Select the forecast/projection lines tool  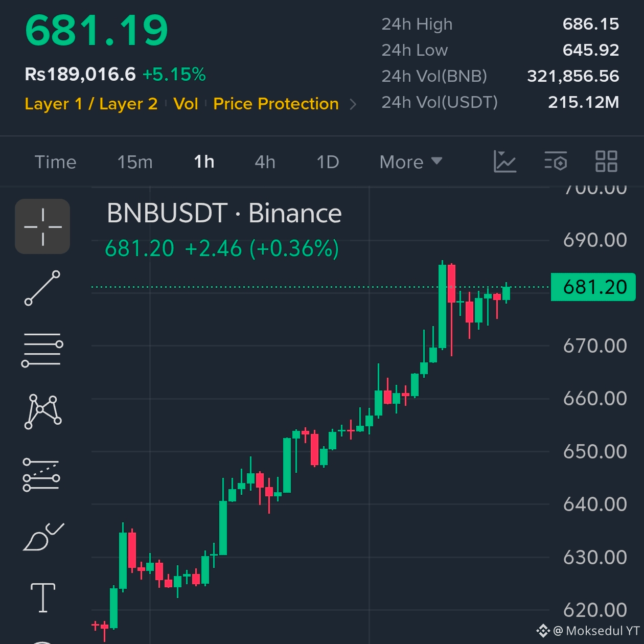point(41,474)
